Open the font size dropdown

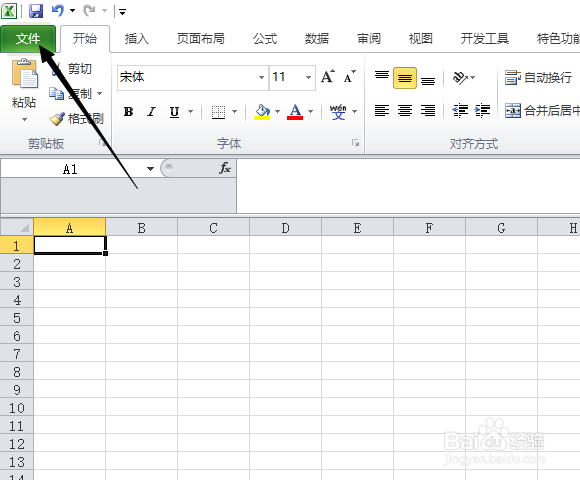coord(308,77)
